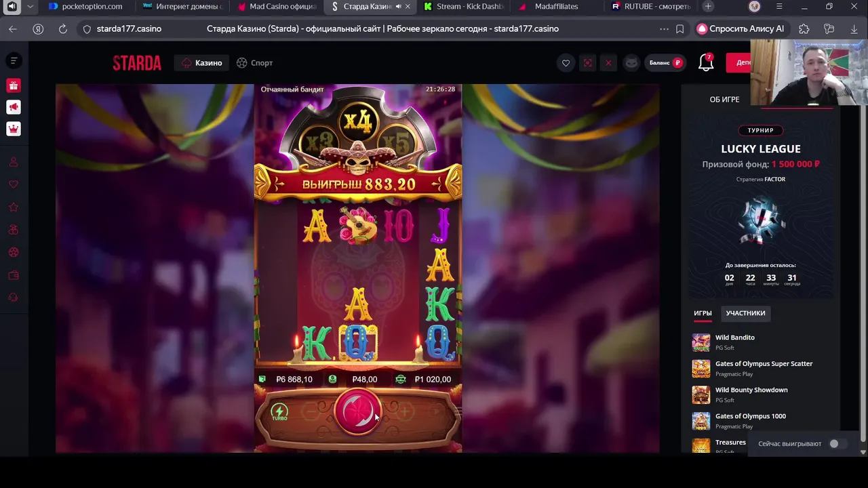Open Gates of Olympus Super Scatter
The image size is (868, 488).
764,364
